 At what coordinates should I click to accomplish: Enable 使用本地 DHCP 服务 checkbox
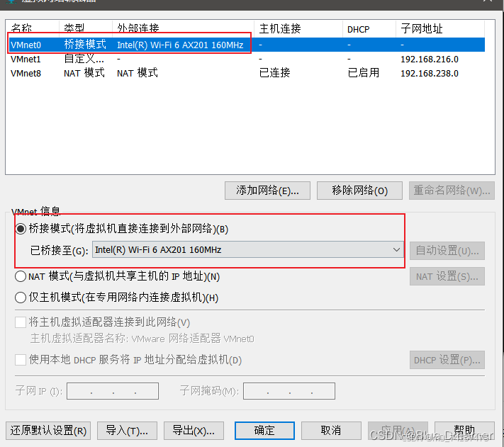point(21,360)
